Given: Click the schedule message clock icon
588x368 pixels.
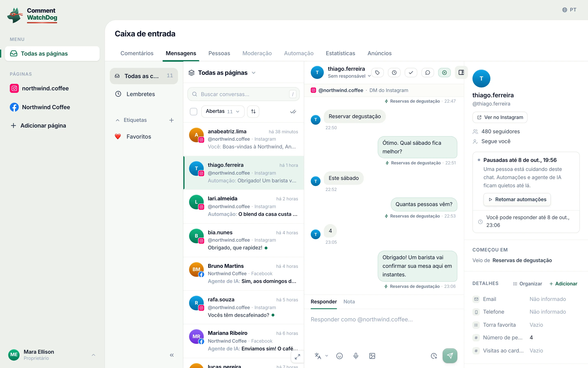Looking at the screenshot, I should click(434, 356).
